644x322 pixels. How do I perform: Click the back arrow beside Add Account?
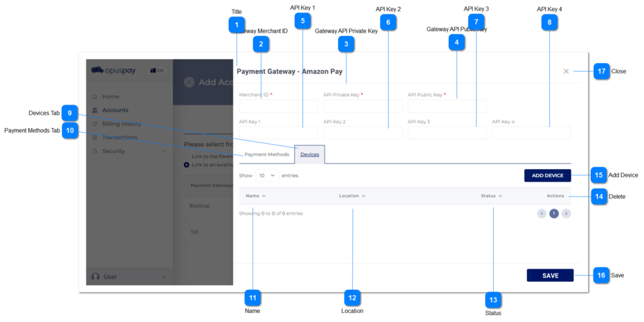[189, 82]
